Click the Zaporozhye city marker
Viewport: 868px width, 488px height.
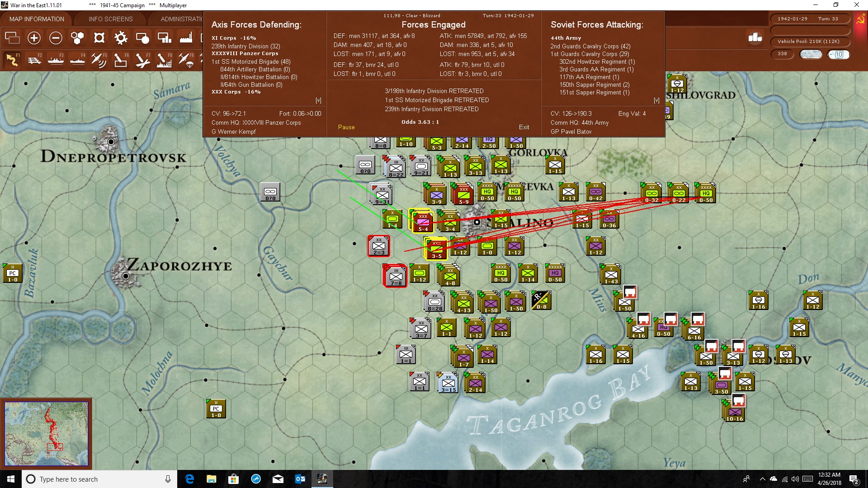126,276
